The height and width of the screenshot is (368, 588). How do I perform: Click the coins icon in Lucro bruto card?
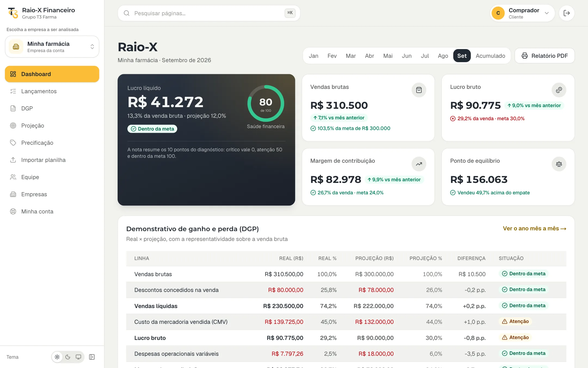tap(559, 90)
